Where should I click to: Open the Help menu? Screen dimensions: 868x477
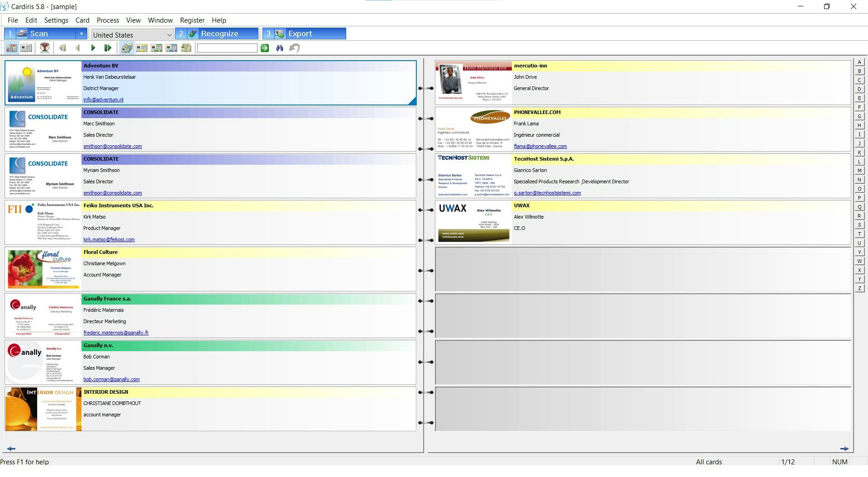tap(219, 20)
